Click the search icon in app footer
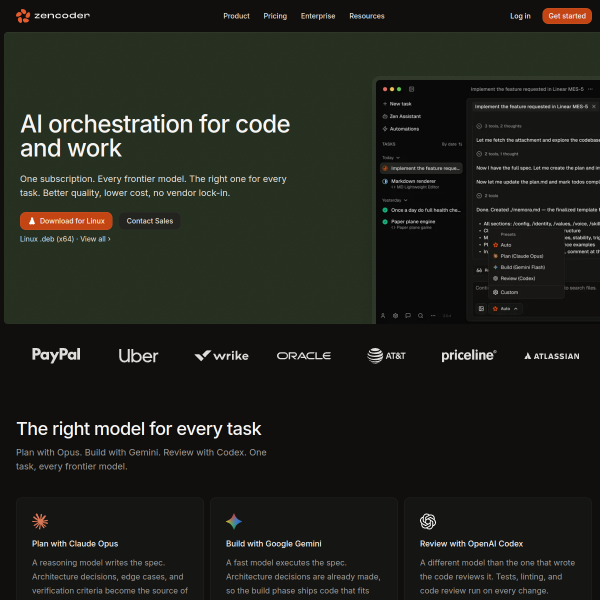600x600 pixels. click(421, 316)
